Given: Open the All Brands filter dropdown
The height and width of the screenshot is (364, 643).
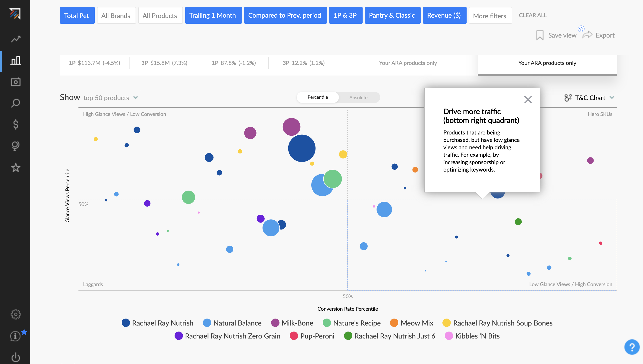Looking at the screenshot, I should pos(116,16).
